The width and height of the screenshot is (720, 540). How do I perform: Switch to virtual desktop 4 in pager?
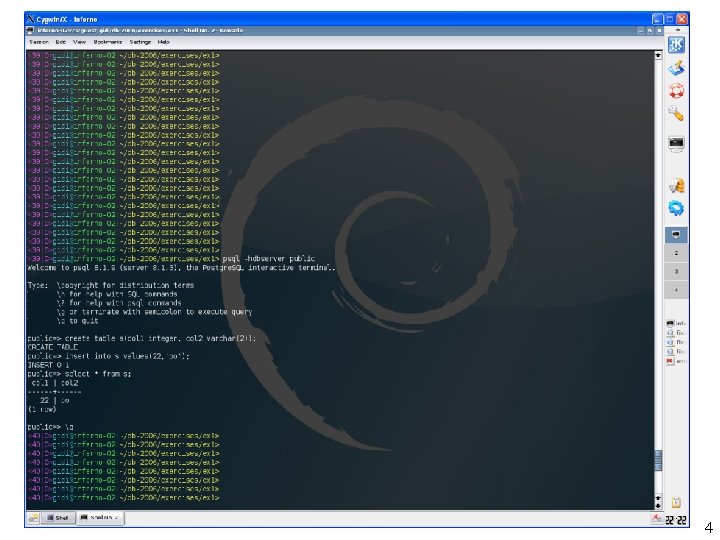tap(676, 290)
